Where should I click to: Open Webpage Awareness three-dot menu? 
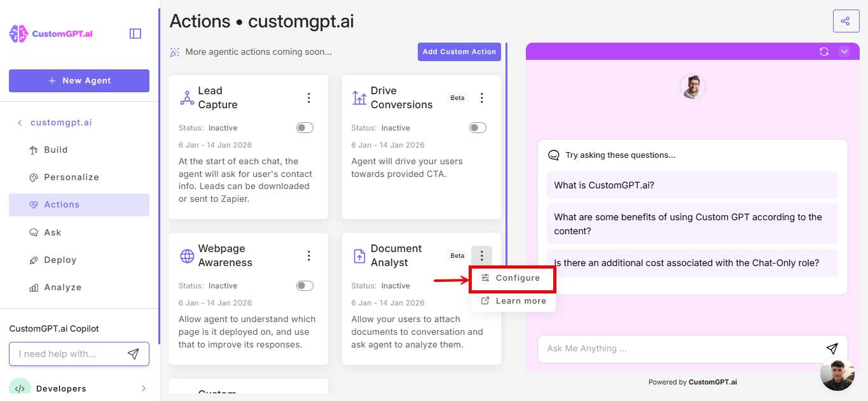309,256
